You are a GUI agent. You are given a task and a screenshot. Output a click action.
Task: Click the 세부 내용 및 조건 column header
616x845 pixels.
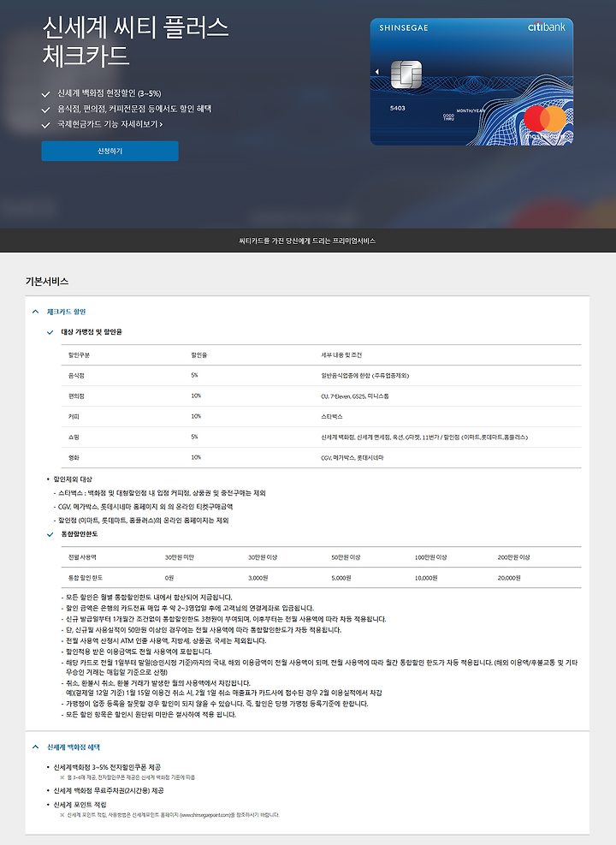pos(341,355)
